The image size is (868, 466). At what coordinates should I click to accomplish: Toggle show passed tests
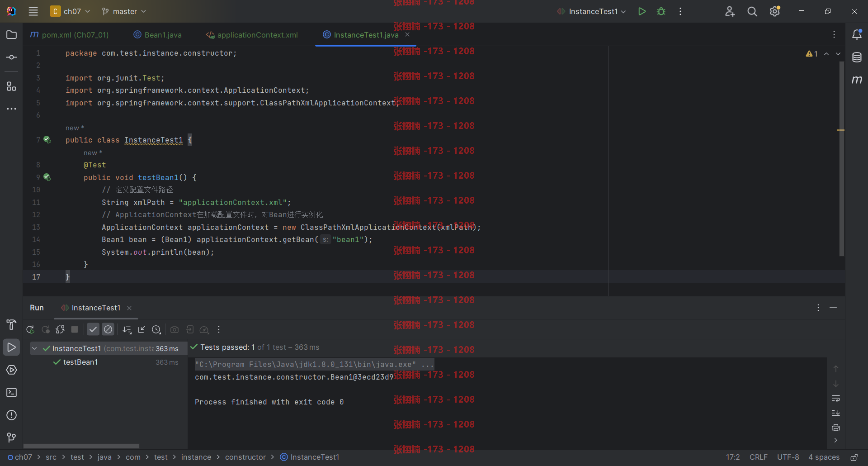pos(93,329)
